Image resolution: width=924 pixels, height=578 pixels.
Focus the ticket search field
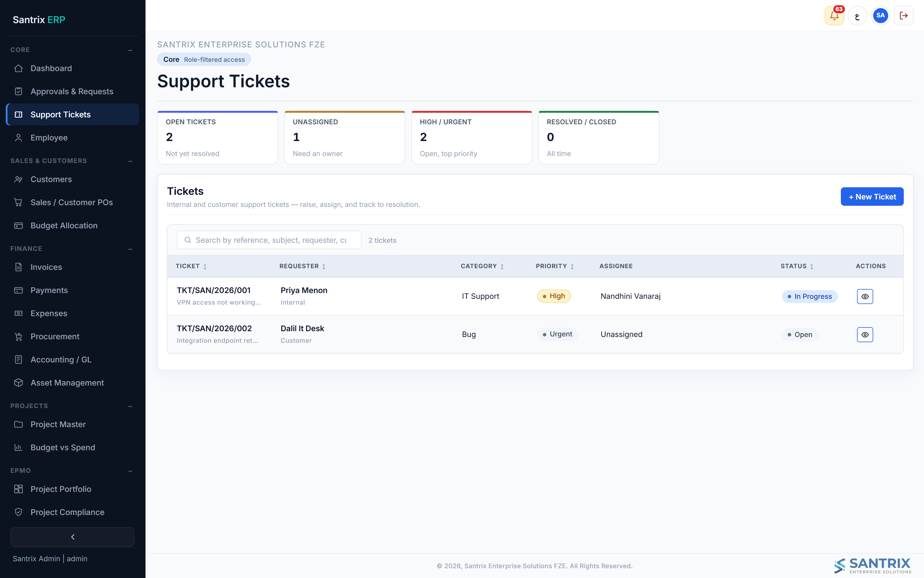point(269,240)
